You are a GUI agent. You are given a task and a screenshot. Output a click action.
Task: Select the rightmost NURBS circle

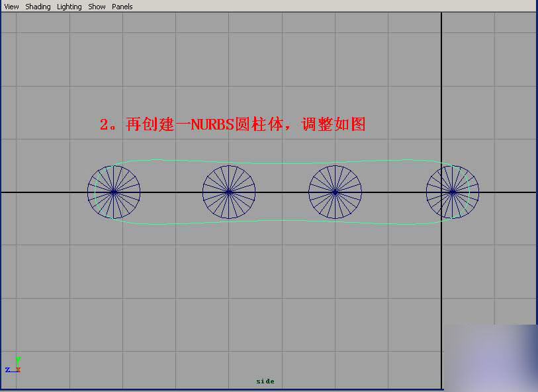coord(451,192)
